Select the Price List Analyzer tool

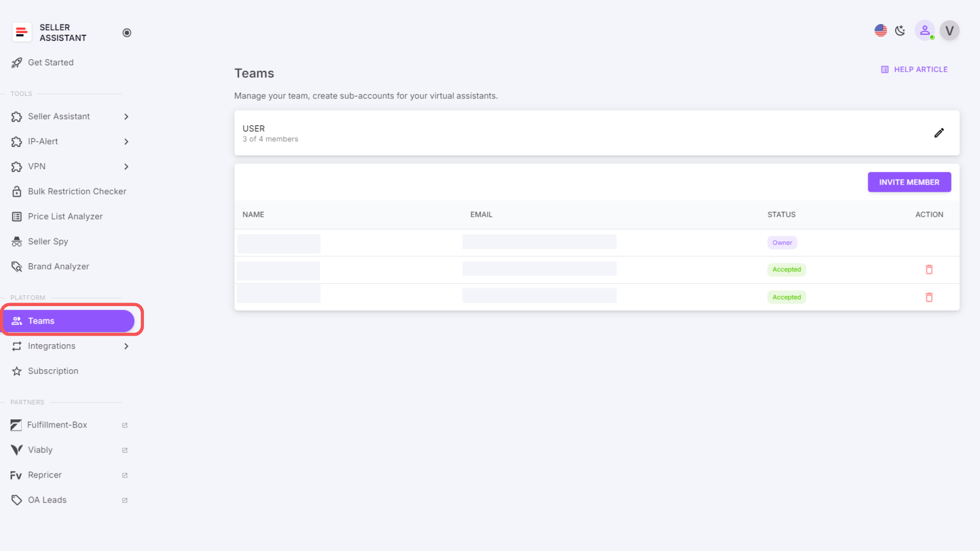pyautogui.click(x=65, y=216)
